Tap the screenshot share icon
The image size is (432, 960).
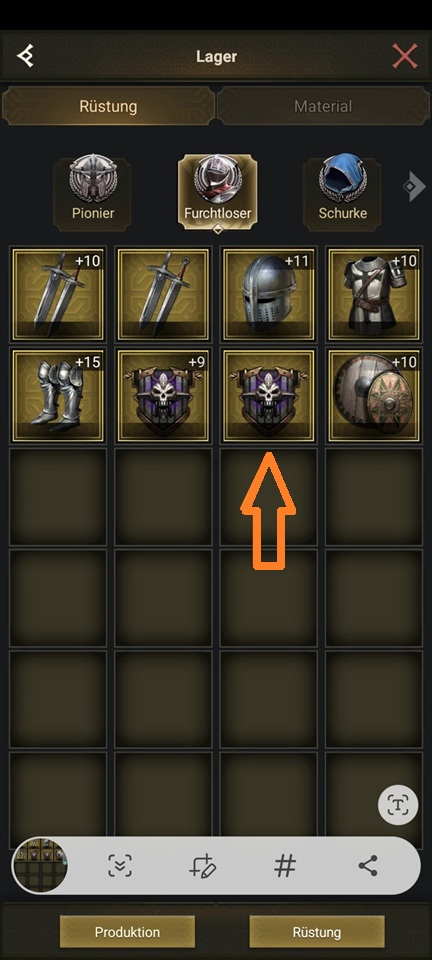(368, 865)
